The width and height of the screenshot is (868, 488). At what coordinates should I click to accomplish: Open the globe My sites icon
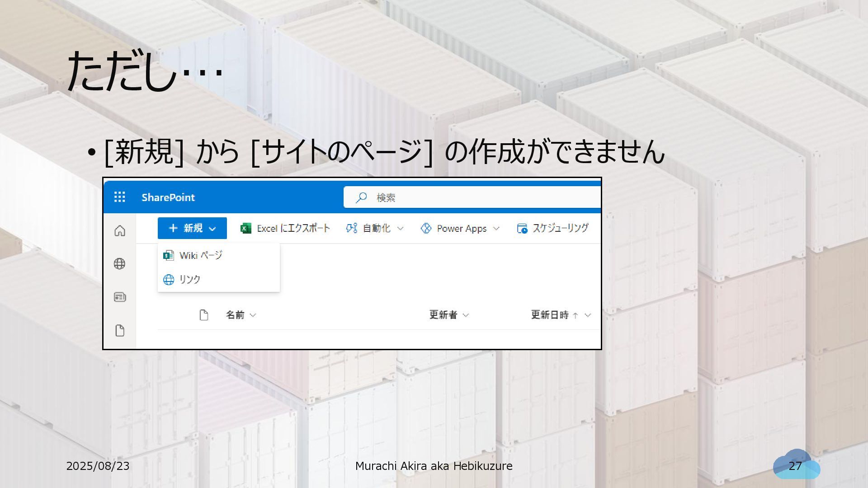click(119, 264)
